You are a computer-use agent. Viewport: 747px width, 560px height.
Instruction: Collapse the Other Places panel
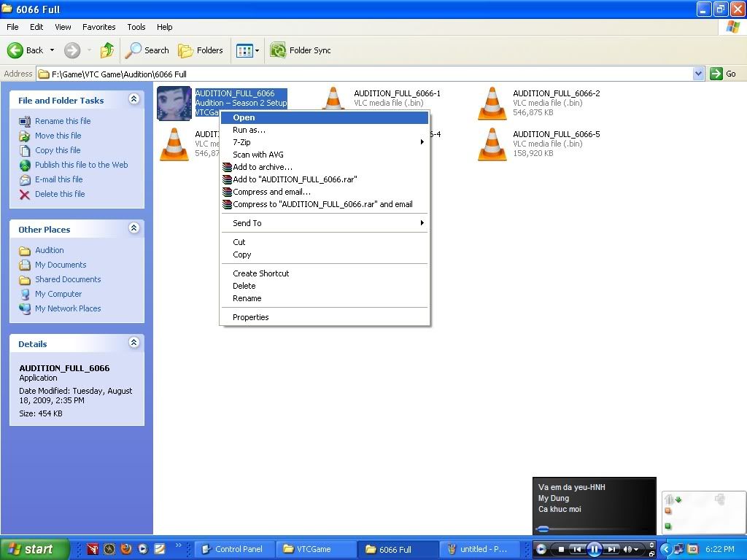tap(134, 227)
